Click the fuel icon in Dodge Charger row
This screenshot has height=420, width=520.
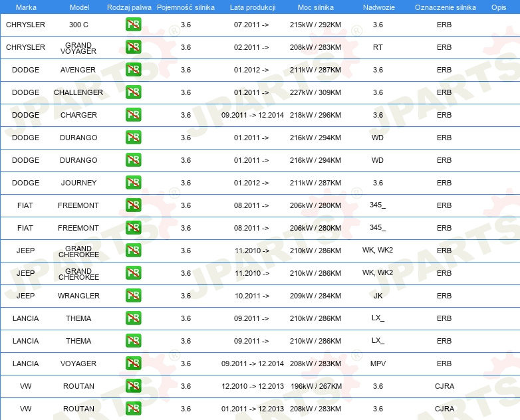click(133, 115)
